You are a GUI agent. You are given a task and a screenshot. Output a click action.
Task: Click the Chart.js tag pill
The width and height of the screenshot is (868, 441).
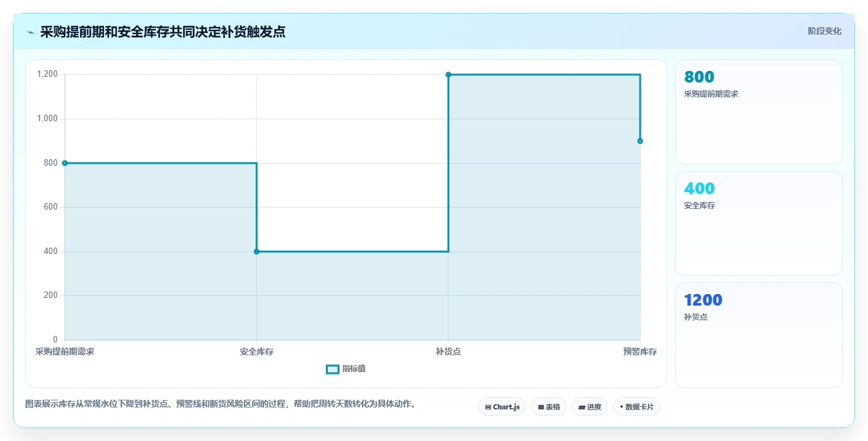(x=502, y=407)
